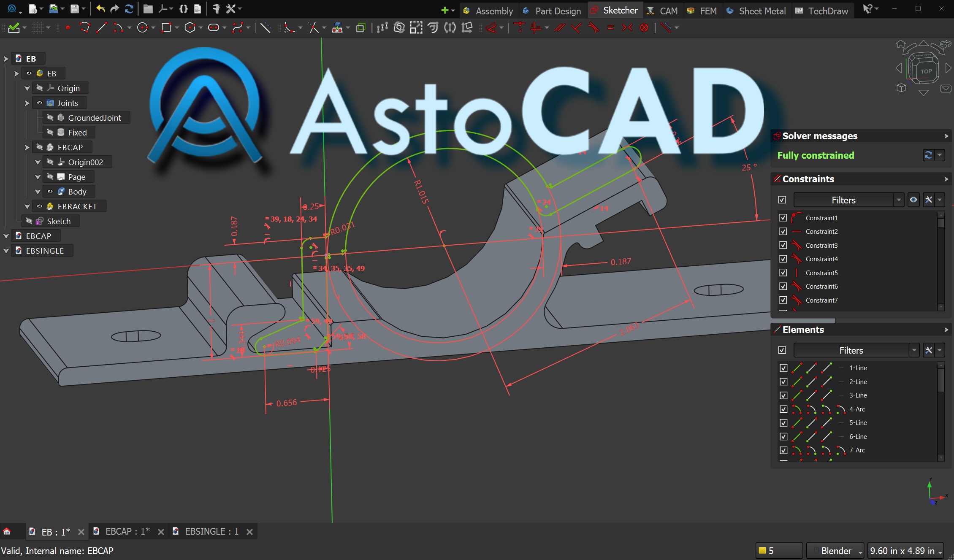Image resolution: width=954 pixels, height=560 pixels.
Task: Switch to the EBSINGLE : 1 document tab
Action: click(x=211, y=531)
